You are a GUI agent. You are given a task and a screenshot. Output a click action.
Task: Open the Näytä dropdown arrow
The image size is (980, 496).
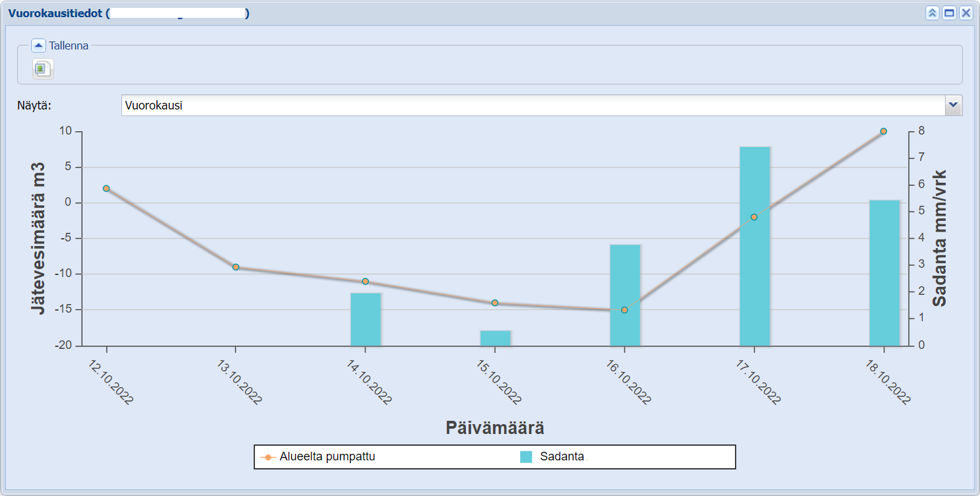[954, 106]
